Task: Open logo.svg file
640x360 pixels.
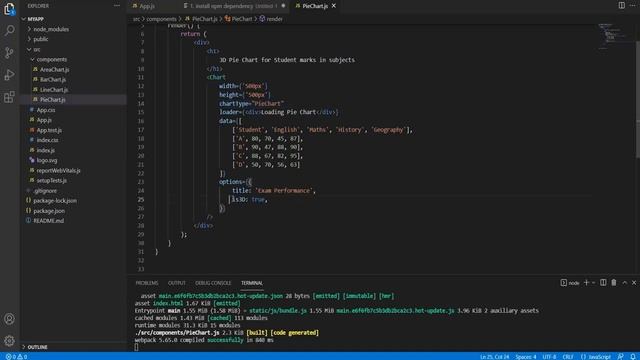Action: pos(47,160)
